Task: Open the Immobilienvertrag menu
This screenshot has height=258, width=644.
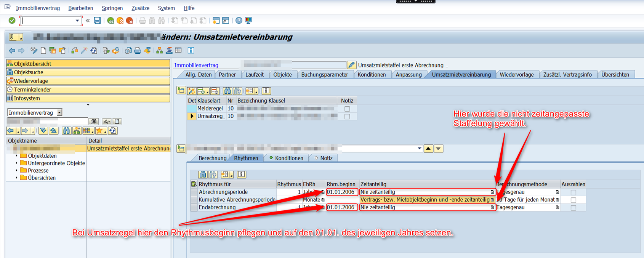Action: [38, 8]
